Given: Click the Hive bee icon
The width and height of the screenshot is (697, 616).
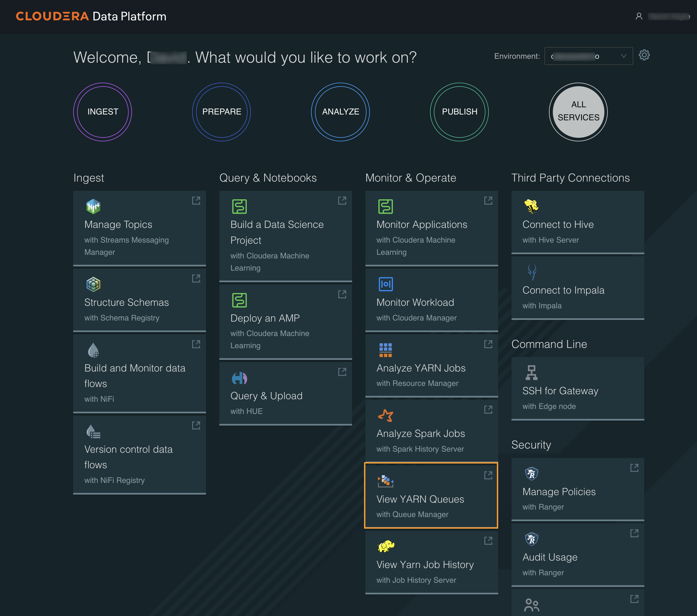Looking at the screenshot, I should [531, 206].
